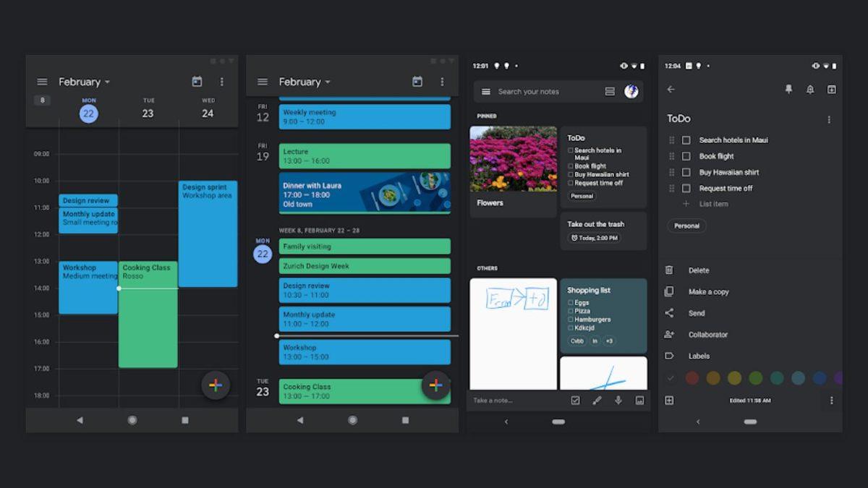Start a new drawing note with the brush icon
Viewport: 868px width, 488px height.
coord(597,401)
